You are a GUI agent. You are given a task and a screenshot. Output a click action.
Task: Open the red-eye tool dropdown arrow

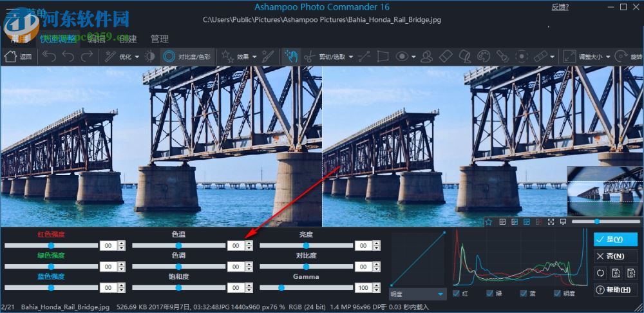coord(413,57)
